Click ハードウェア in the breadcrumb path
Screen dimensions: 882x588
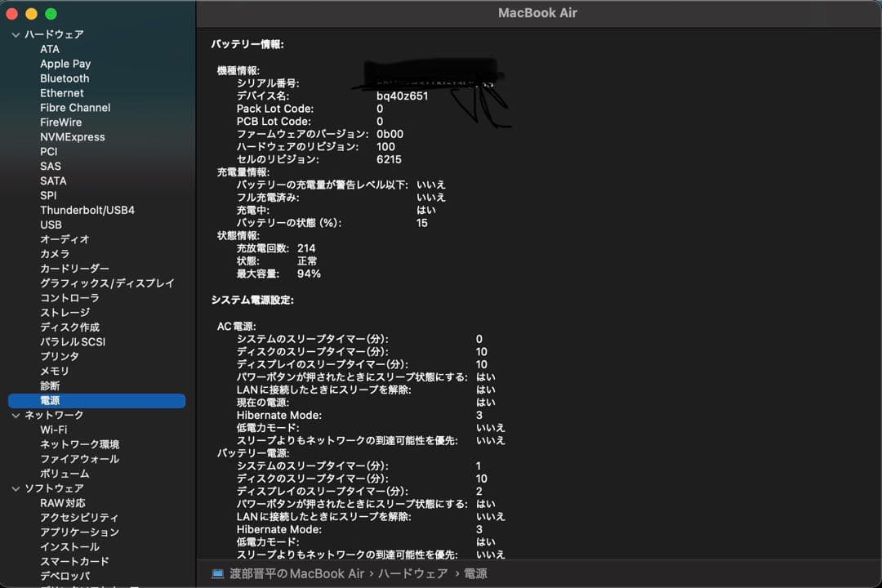tap(412, 573)
